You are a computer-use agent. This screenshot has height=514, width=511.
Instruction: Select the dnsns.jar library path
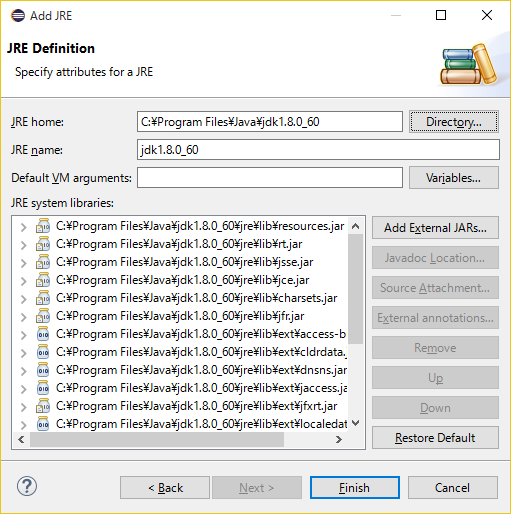click(x=201, y=370)
